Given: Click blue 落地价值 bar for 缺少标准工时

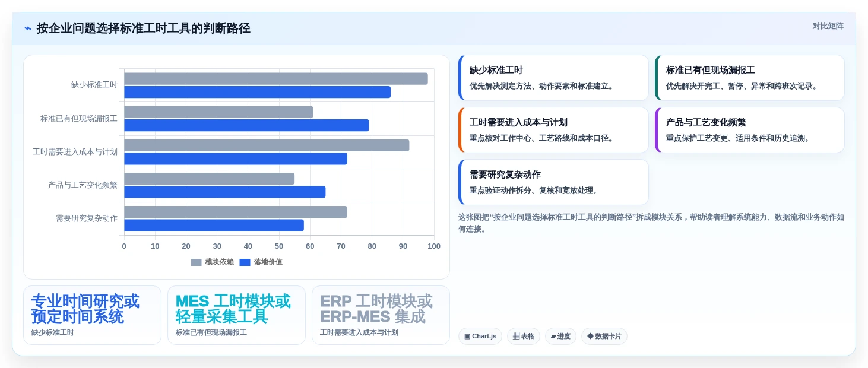Looking at the screenshot, I should (x=257, y=92).
